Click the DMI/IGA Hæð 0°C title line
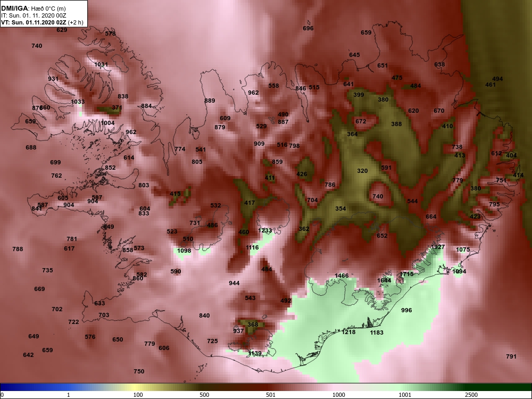The height and width of the screenshot is (399, 532). pyautogui.click(x=33, y=9)
